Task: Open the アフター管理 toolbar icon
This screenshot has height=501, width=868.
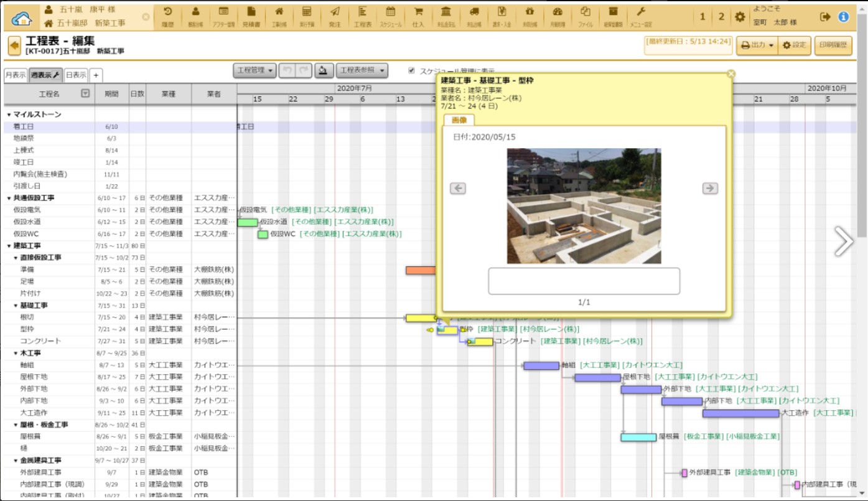Action: point(223,16)
